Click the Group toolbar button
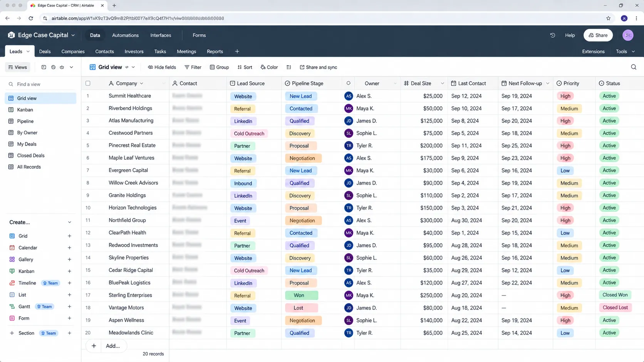This screenshot has height=362, width=644. pos(219,67)
